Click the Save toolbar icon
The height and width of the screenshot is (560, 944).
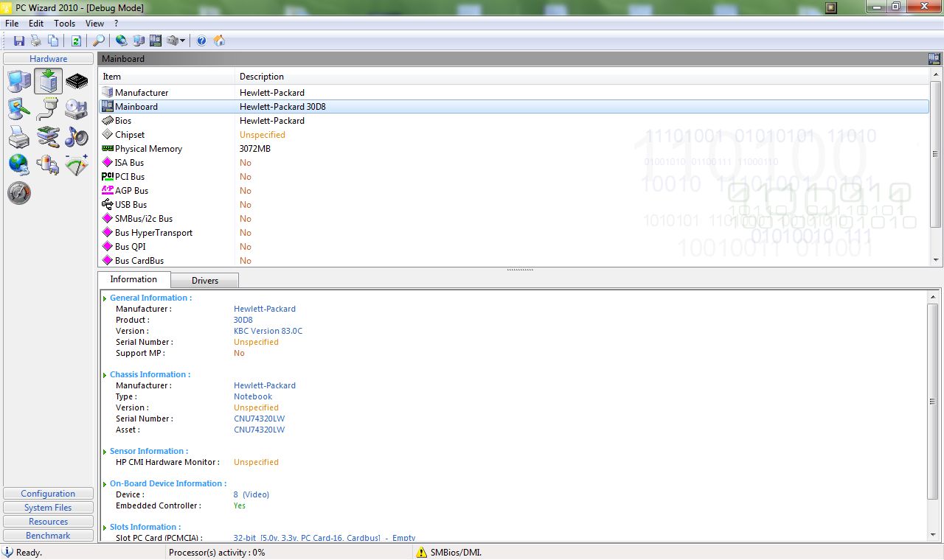(19, 41)
